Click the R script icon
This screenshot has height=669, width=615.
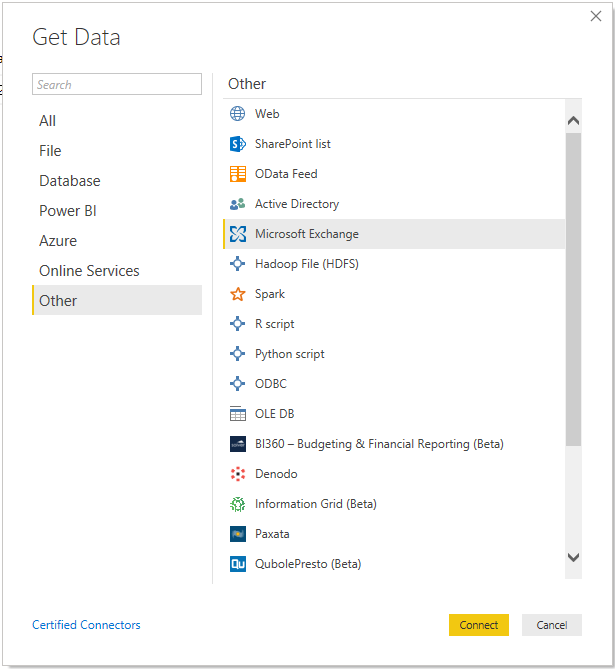click(x=237, y=324)
